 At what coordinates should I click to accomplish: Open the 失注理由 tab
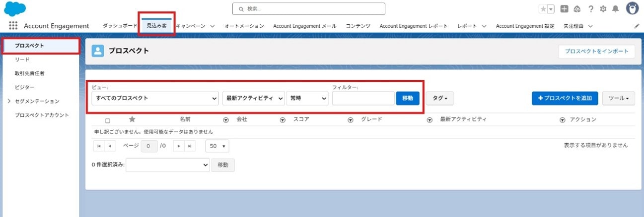[574, 26]
